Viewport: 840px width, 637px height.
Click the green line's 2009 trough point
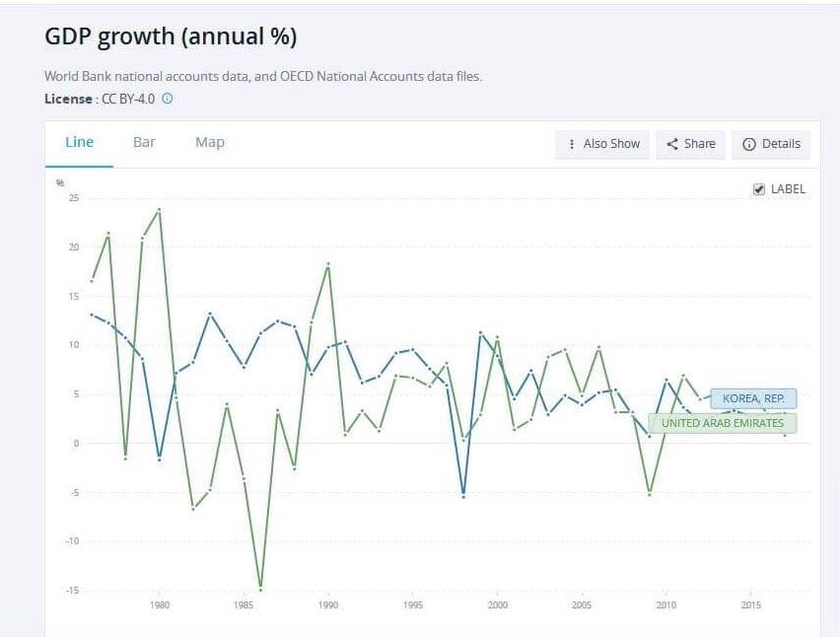(x=649, y=493)
